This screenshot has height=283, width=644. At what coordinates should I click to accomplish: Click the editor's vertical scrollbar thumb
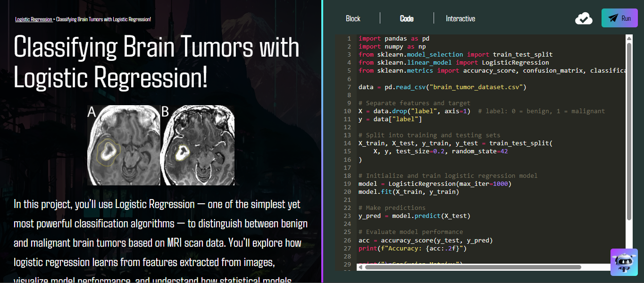point(629,131)
